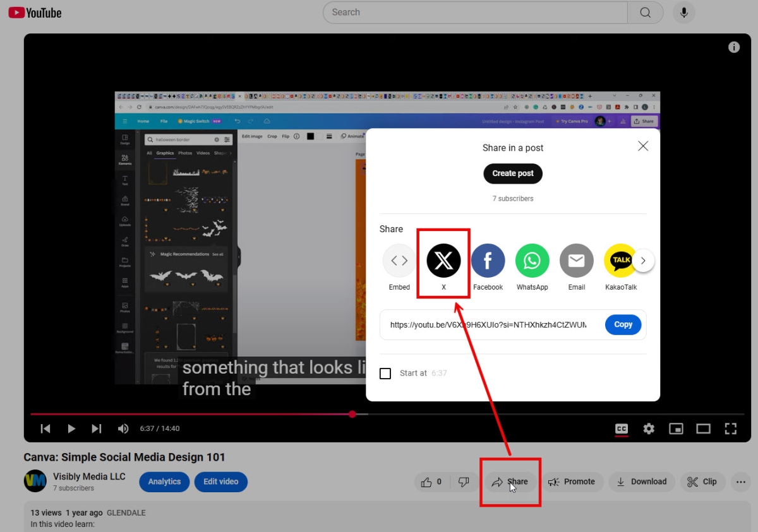Skip to previous video
Viewport: 758px width, 532px height.
[45, 429]
